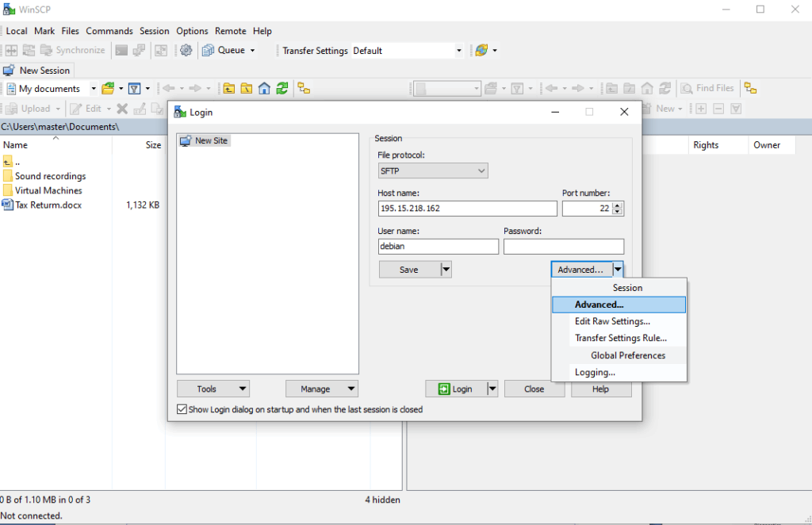
Task: Click the local panel filter icon
Action: 135,89
